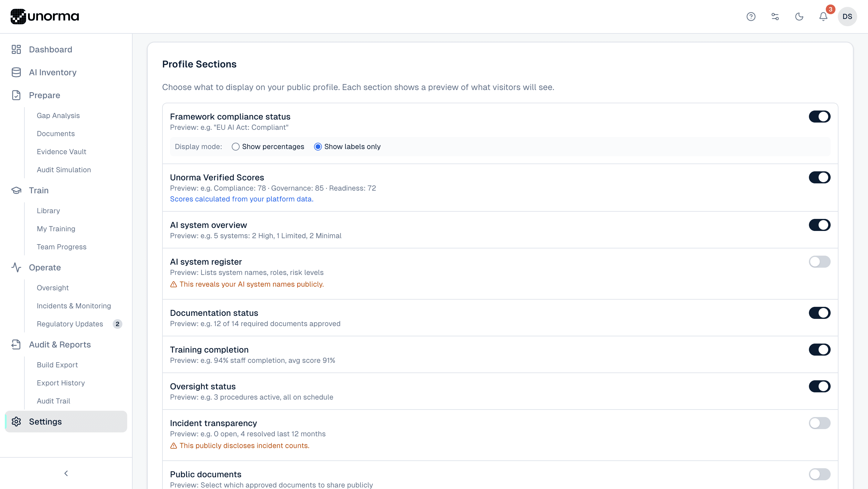
Task: Open Evidence Vault
Action: (x=61, y=152)
